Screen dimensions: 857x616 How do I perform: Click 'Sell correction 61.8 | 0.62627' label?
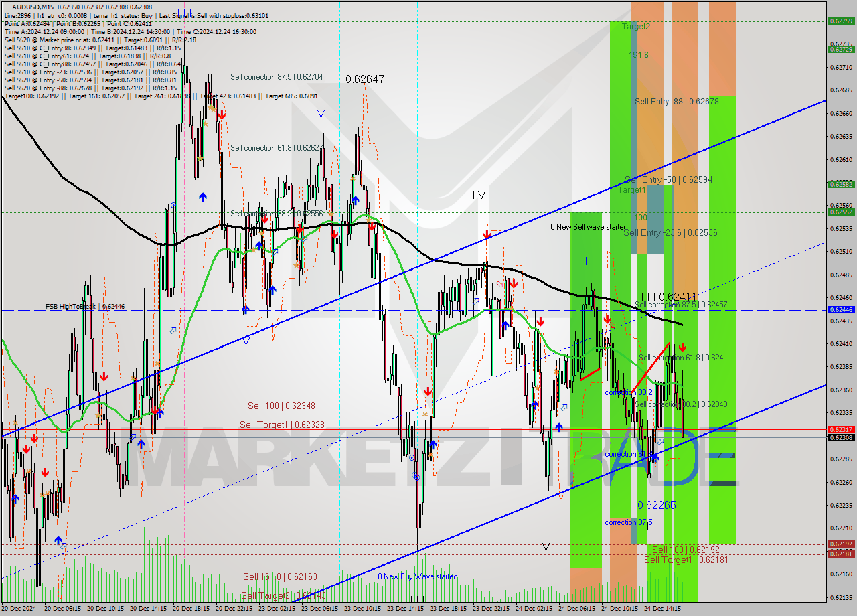pyautogui.click(x=277, y=148)
